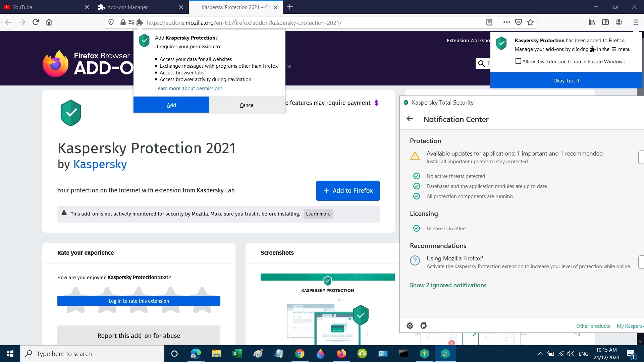Open the Firefox Account icon

point(619,22)
